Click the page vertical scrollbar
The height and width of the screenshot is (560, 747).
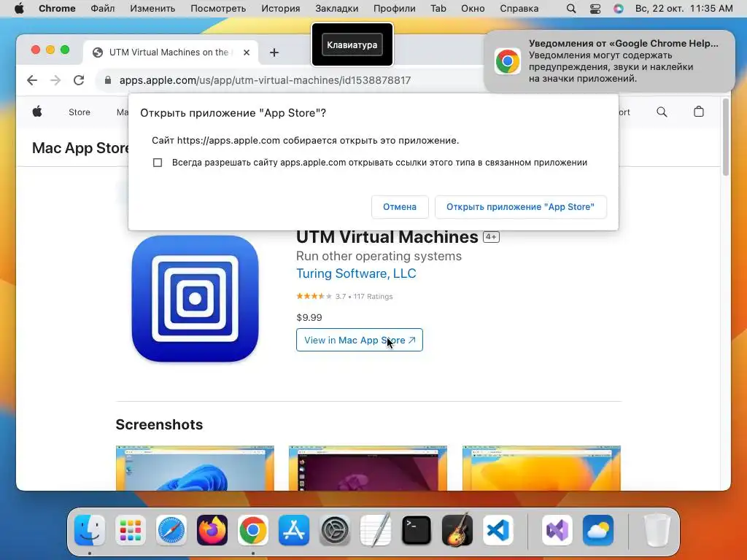(726, 138)
